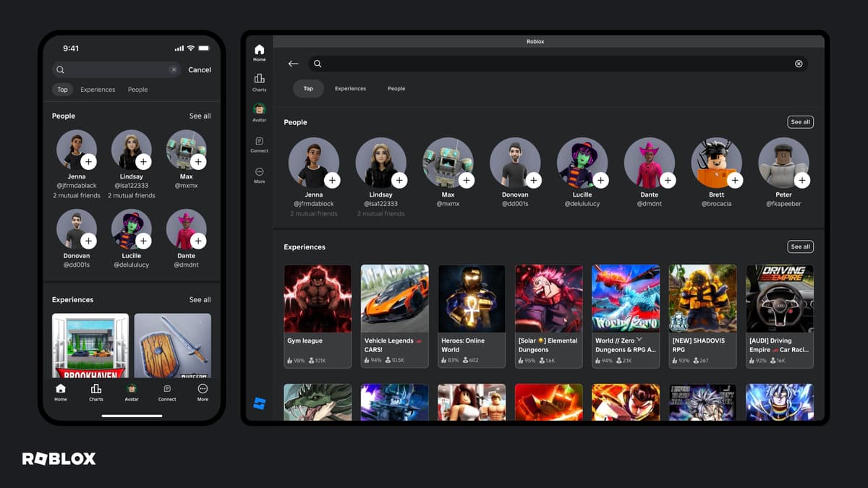Add Brett as a friend on desktop
The width and height of the screenshot is (868, 488).
[x=735, y=180]
